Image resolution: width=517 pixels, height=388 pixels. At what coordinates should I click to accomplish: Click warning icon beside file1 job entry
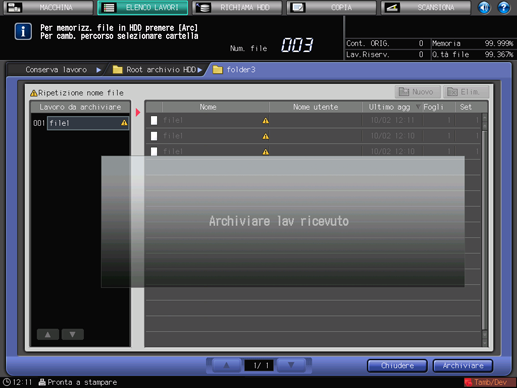coord(124,123)
